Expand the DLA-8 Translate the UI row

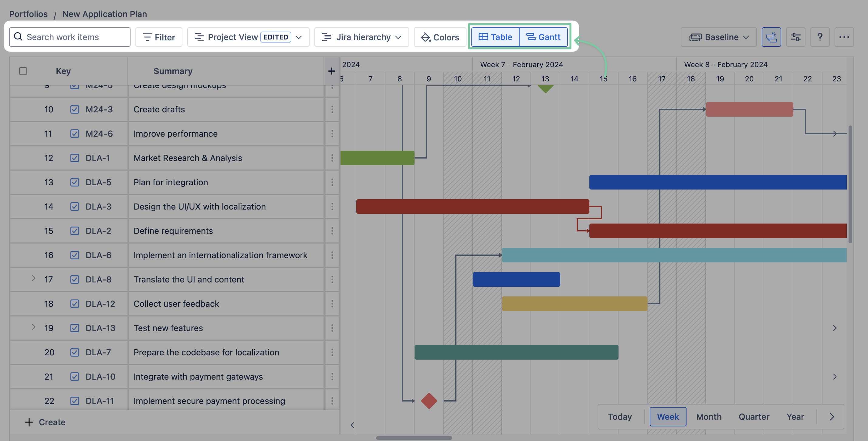[33, 279]
